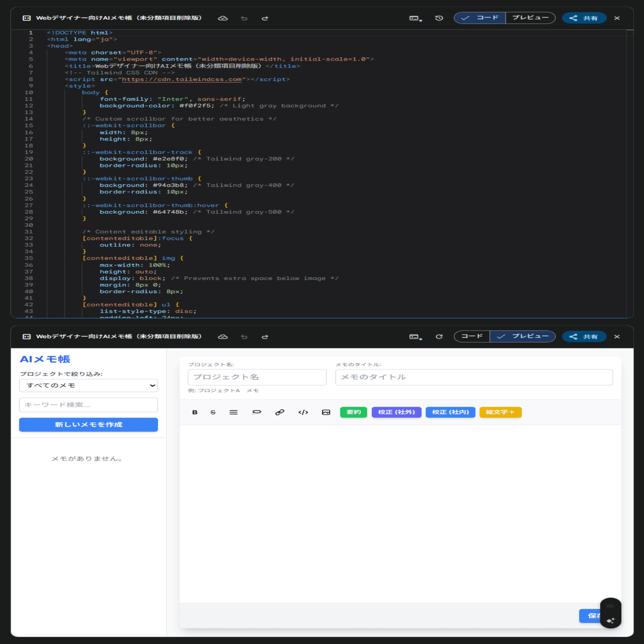Focus the キーワード検索 search field
This screenshot has height=644, width=644.
click(x=89, y=405)
